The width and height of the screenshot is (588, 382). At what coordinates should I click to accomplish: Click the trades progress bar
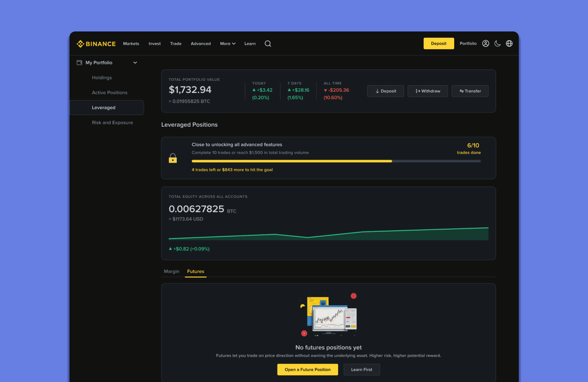[336, 161]
